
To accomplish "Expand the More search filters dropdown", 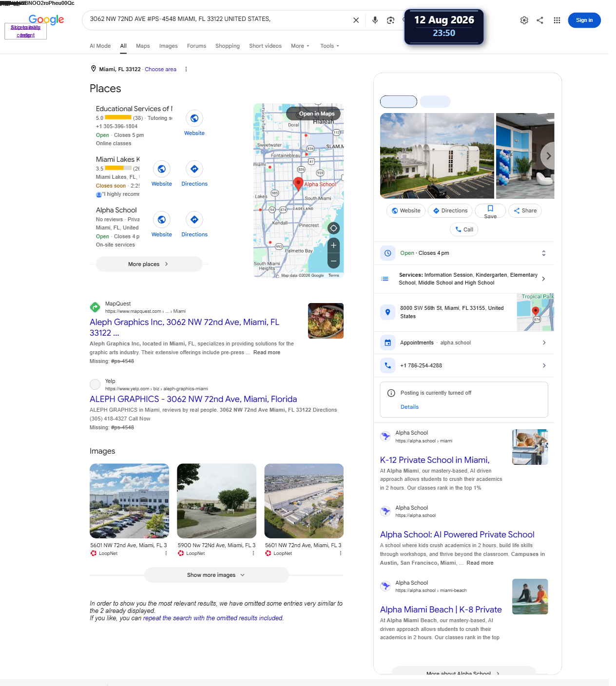I will pyautogui.click(x=300, y=46).
